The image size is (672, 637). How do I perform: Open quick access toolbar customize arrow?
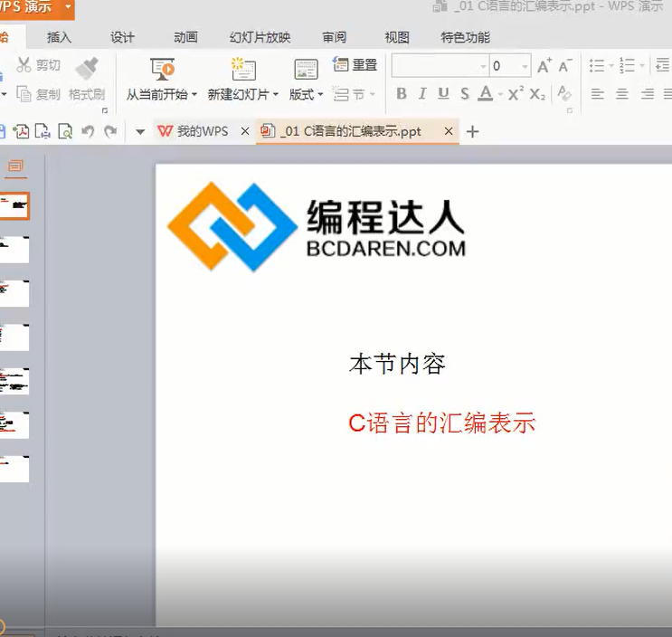pos(140,131)
